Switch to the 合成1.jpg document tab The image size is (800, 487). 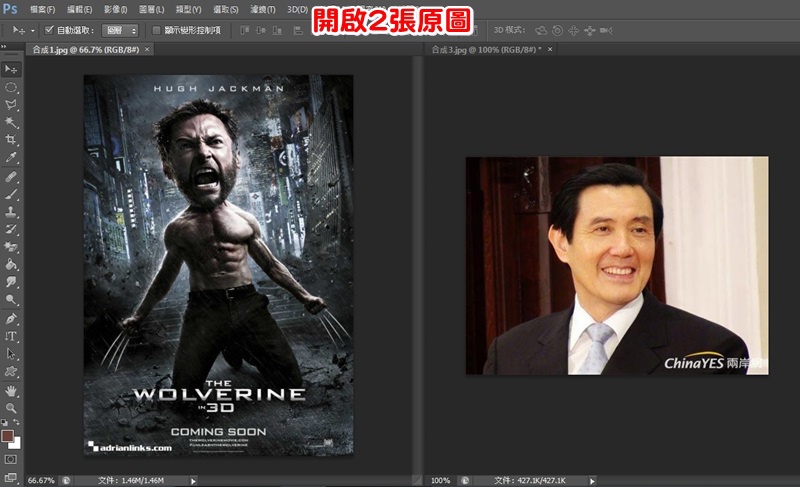coord(86,49)
